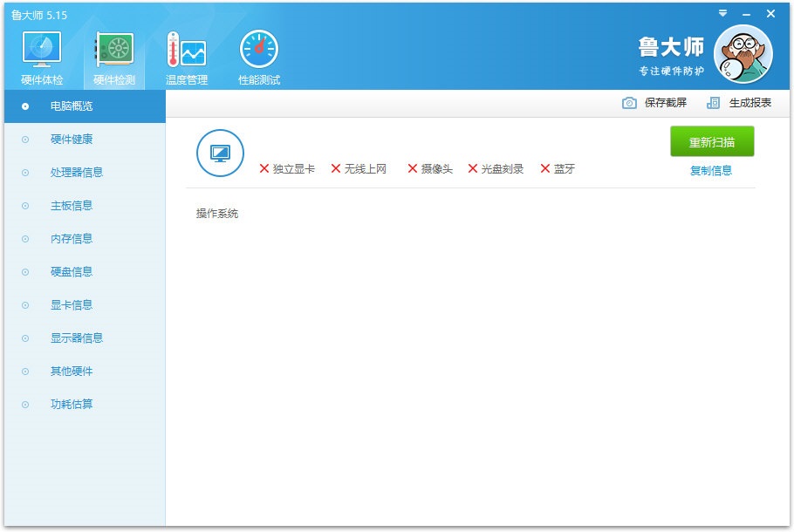Click the red X beside 摄像头
This screenshot has width=794, height=532.
pyautogui.click(x=409, y=169)
